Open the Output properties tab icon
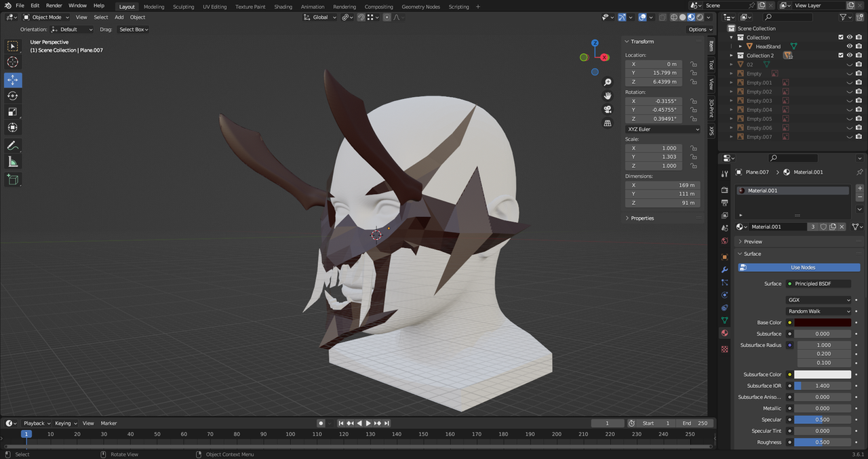Screen dimensions: 868x459 pos(724,203)
